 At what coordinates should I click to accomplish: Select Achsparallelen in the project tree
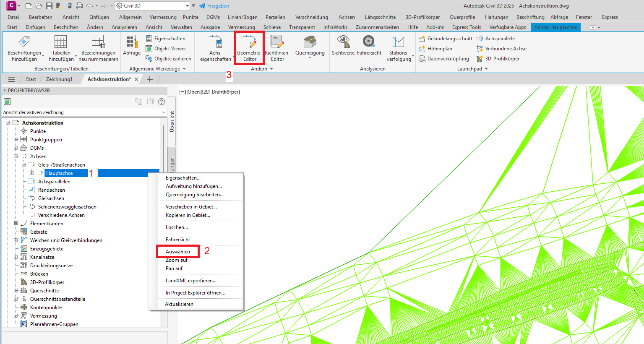[54, 182]
